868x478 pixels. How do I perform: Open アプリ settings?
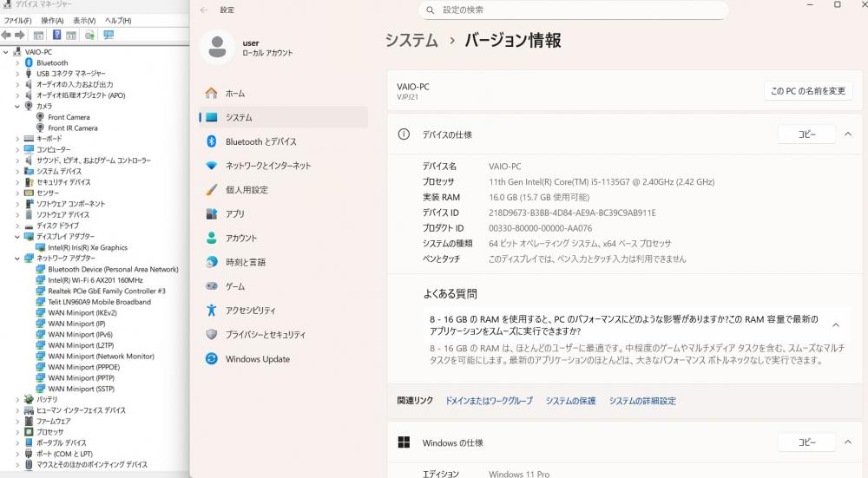[x=283, y=213]
